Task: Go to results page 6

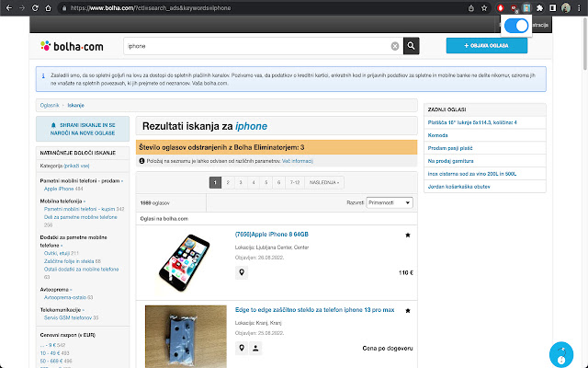Action: 278,182
